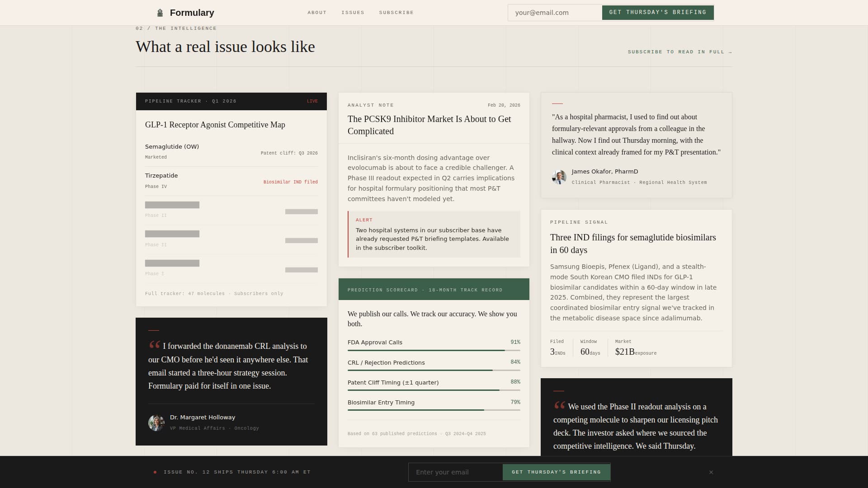The width and height of the screenshot is (868, 488).
Task: Click the ALERT label in analyst note
Action: pyautogui.click(x=364, y=220)
